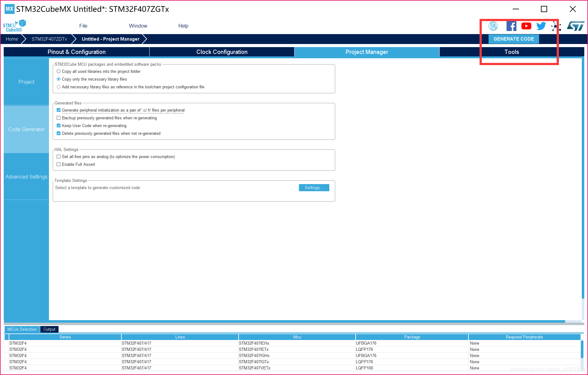This screenshot has width=588, height=375.
Task: Open the Advanced Settings side section
Action: pos(26,177)
